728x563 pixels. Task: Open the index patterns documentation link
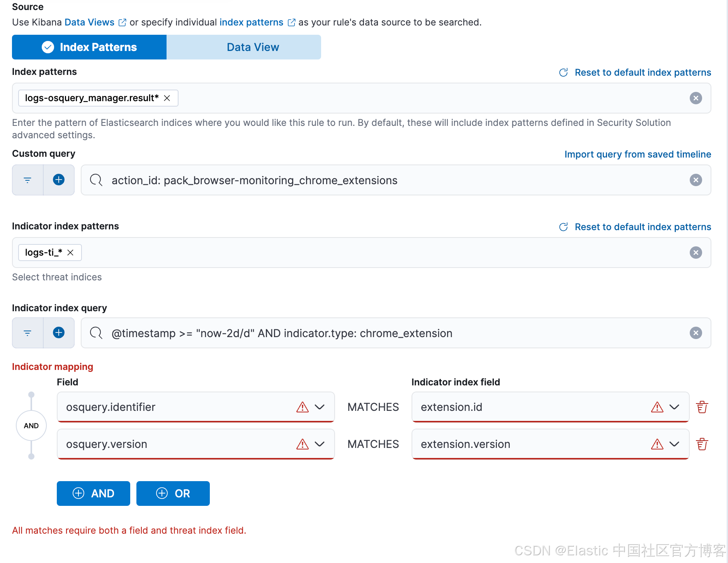[x=251, y=22]
